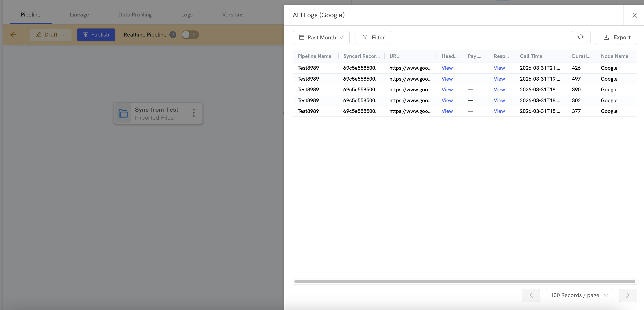
Task: Click call time 2026-03-31T21 cell
Action: click(540, 68)
